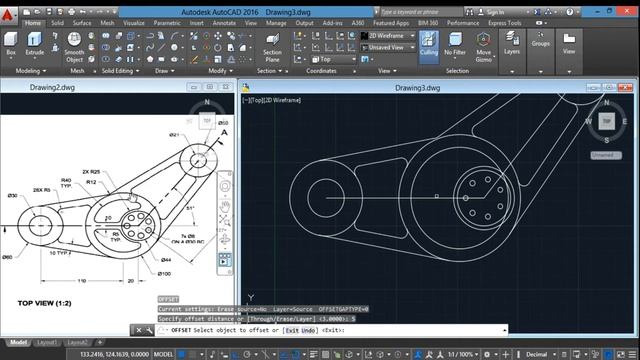
Task: Expand the Solid Editing panel
Action: click(120, 71)
